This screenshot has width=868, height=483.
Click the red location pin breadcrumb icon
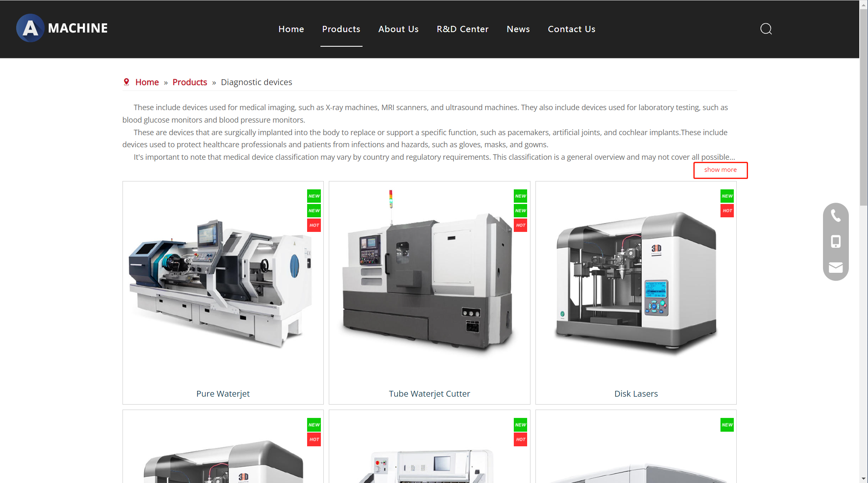coord(126,82)
